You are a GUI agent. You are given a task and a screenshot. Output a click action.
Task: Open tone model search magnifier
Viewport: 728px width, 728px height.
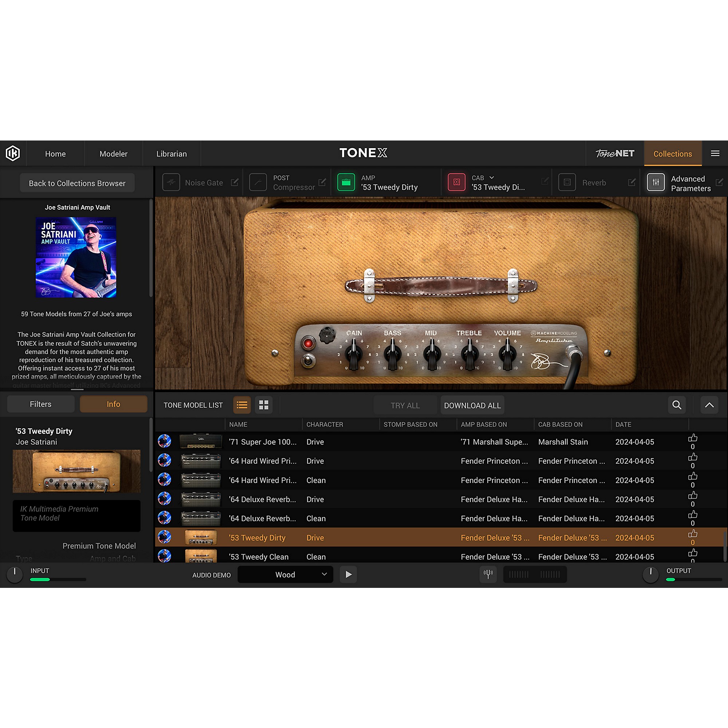[x=677, y=405]
